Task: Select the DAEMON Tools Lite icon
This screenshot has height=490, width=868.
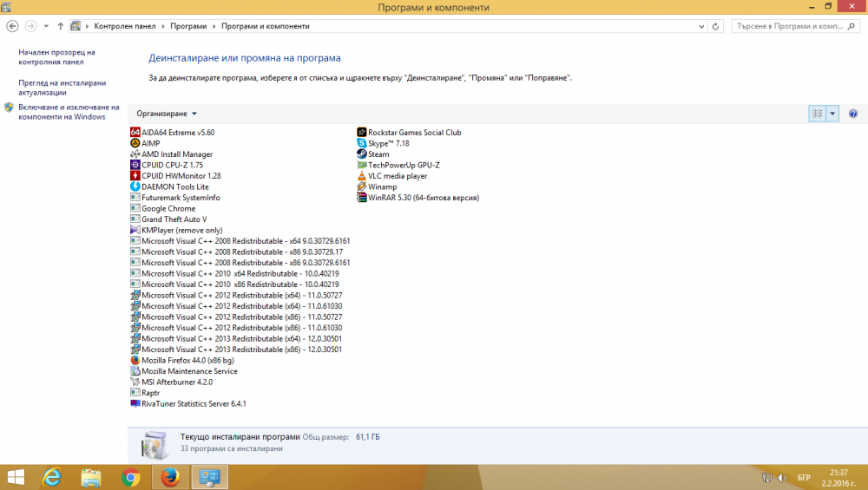Action: point(135,186)
